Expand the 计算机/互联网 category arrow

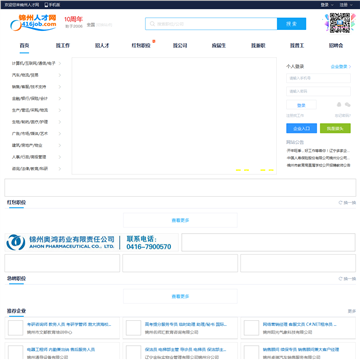(x=60, y=63)
